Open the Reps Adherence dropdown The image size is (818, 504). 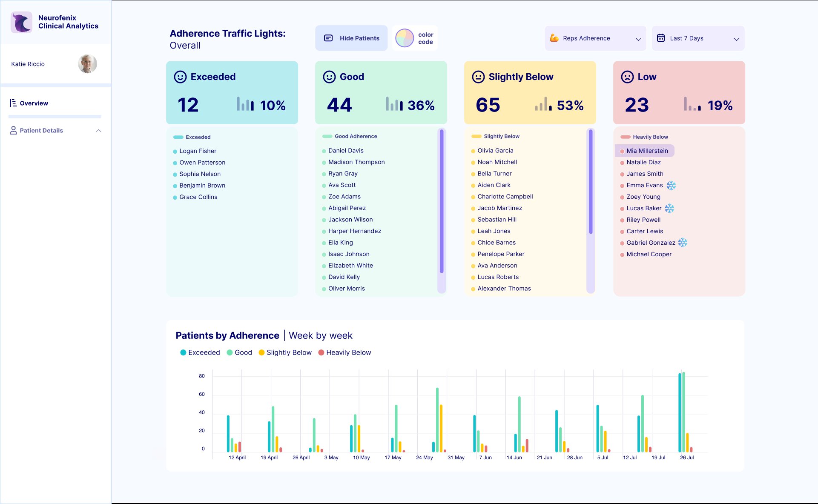point(595,38)
